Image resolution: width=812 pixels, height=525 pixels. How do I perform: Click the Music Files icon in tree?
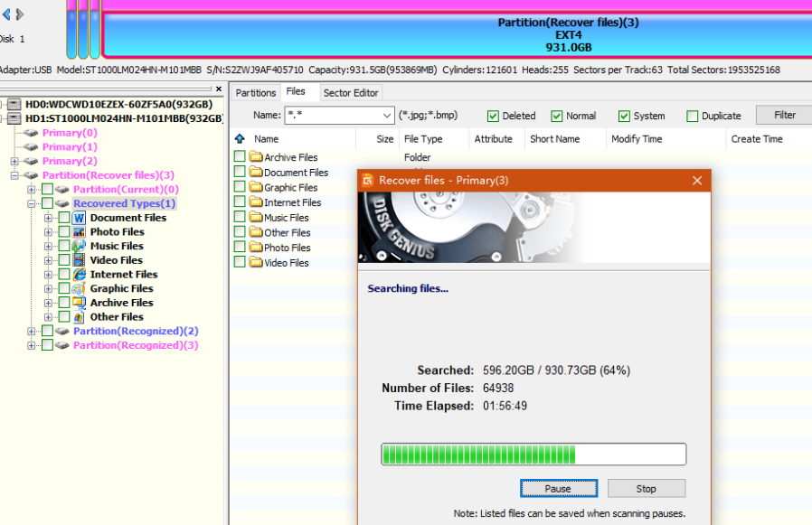(x=80, y=246)
